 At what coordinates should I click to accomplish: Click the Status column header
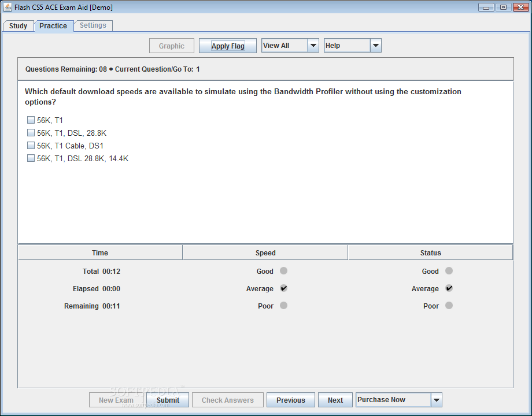(x=431, y=252)
